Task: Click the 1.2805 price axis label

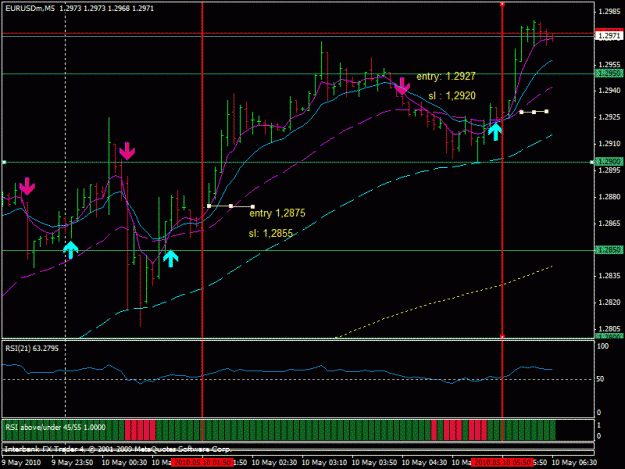Action: pos(609,329)
